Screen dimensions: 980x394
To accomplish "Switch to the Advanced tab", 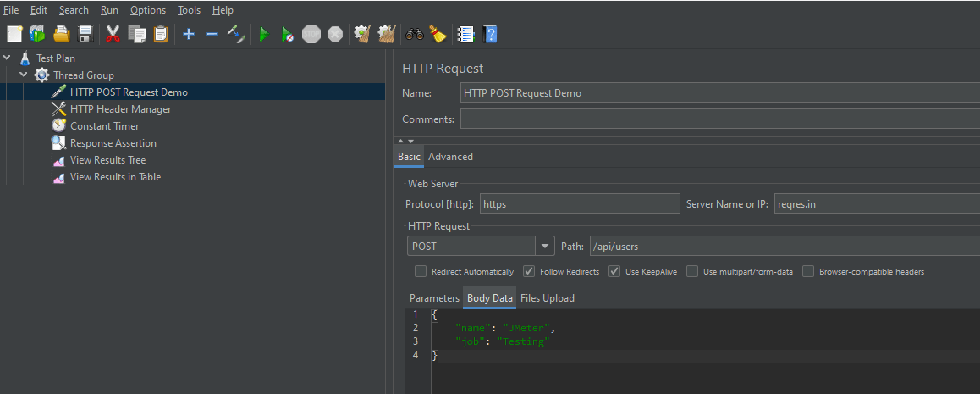I will pos(450,157).
